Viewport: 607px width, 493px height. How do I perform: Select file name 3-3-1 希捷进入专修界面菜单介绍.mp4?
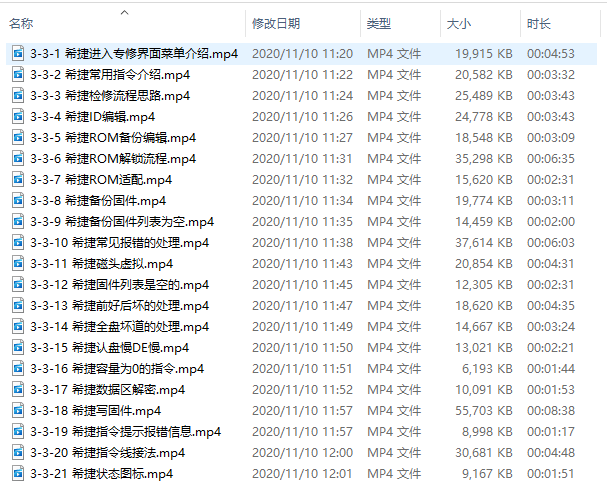point(134,53)
